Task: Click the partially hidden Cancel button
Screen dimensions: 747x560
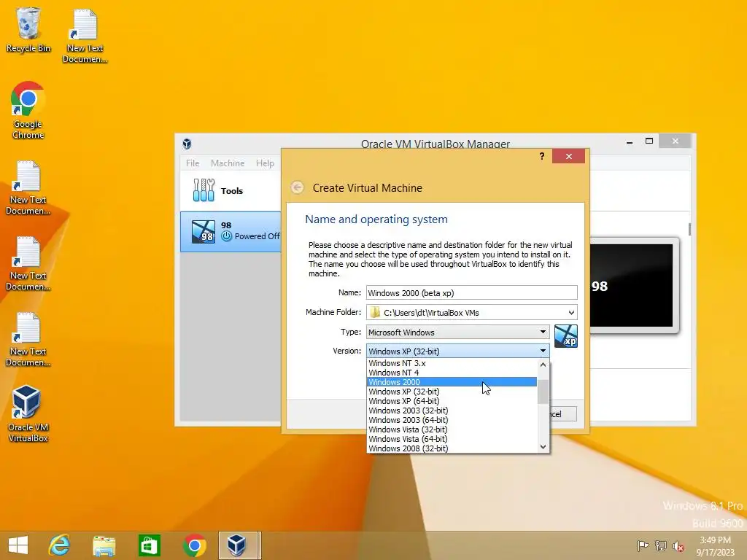Action: [563, 414]
